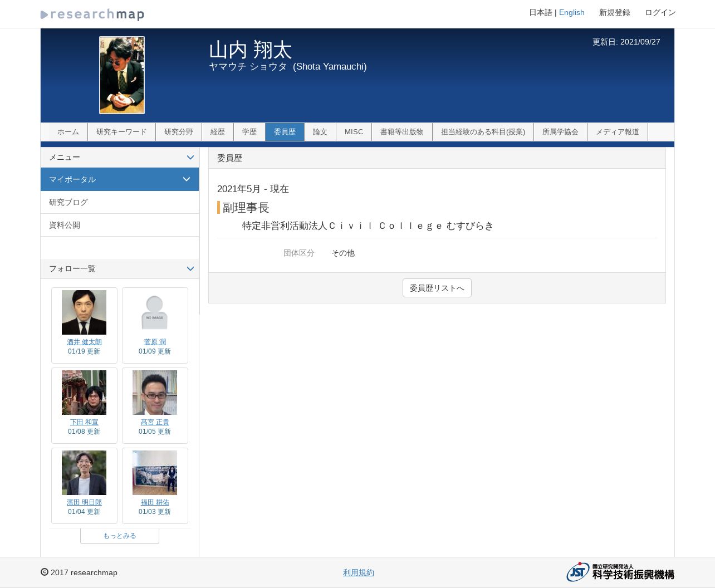
Task: Click 下田 和宣's photo thumbnail
Action: point(84,393)
